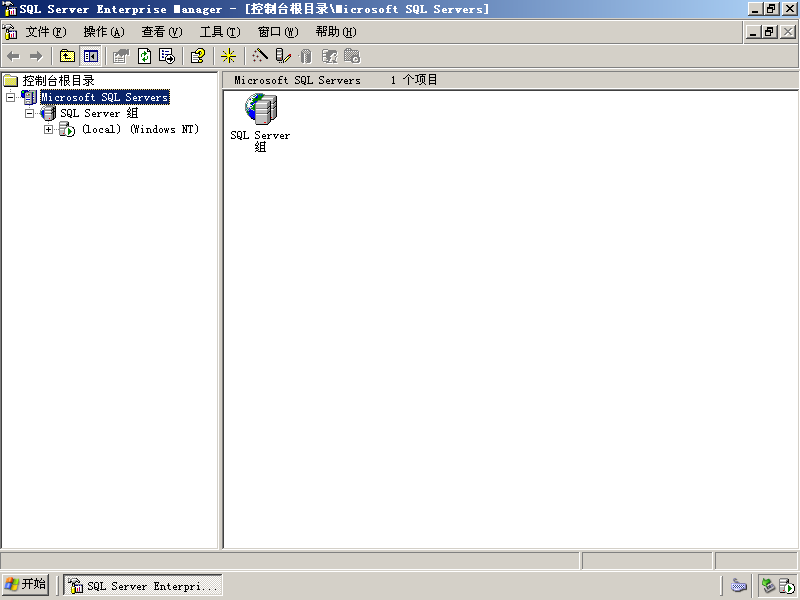This screenshot has width=800, height=600.
Task: Open Help via the question mark icon
Action: click(198, 56)
